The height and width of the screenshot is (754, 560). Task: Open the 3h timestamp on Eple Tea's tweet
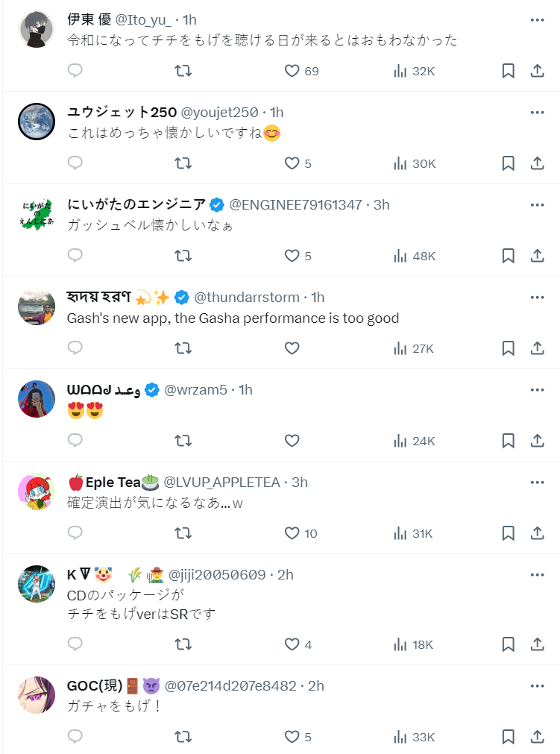pos(300,482)
